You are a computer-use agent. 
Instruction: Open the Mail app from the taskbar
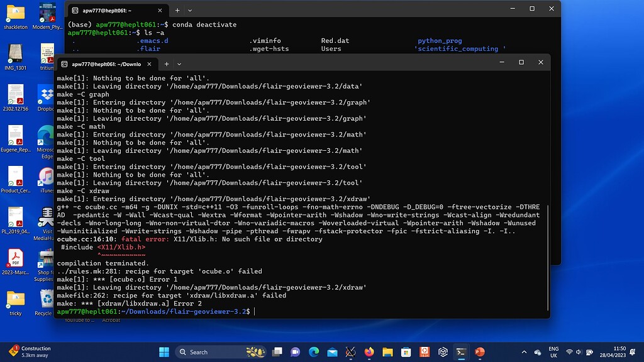(x=333, y=352)
